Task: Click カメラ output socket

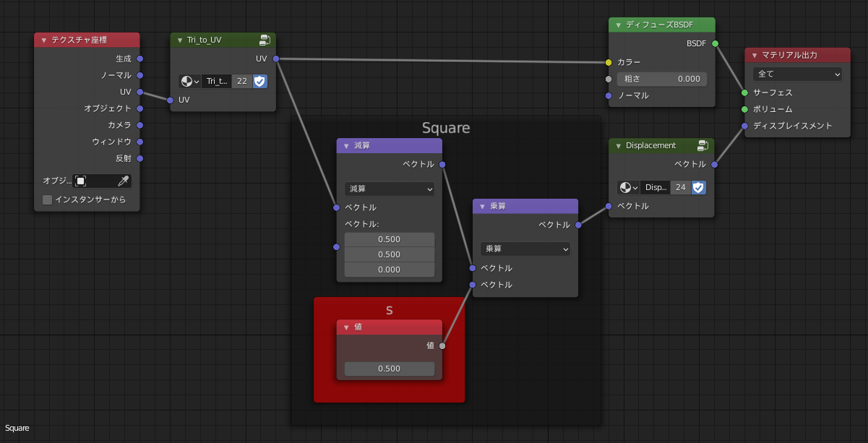Action: tap(140, 125)
